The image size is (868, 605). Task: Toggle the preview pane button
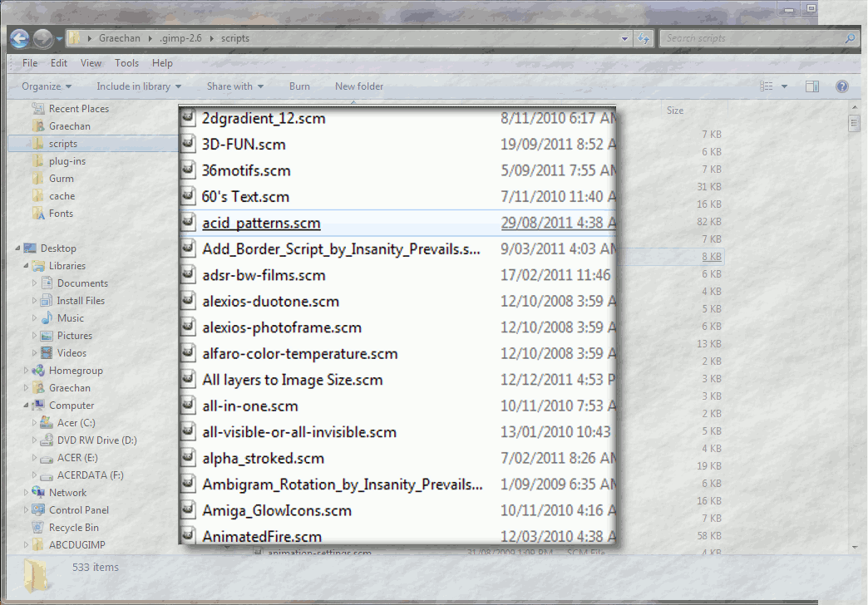pyautogui.click(x=812, y=86)
